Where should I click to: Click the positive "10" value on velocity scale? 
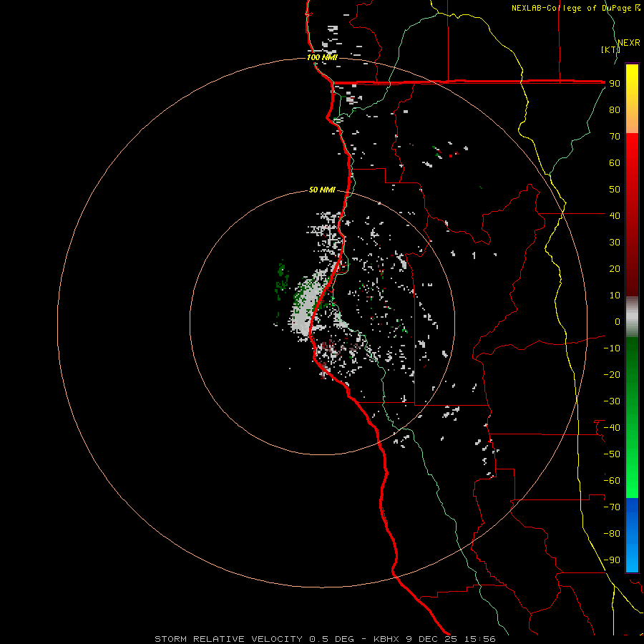click(615, 296)
